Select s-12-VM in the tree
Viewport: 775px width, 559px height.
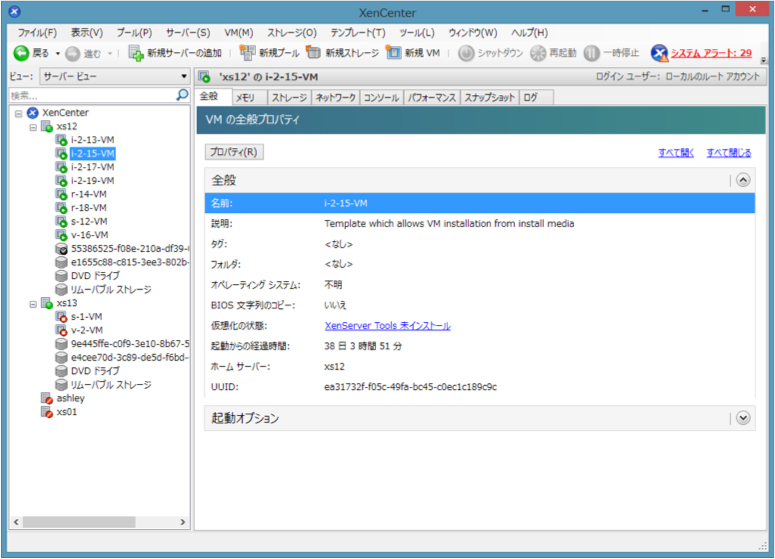(x=89, y=221)
